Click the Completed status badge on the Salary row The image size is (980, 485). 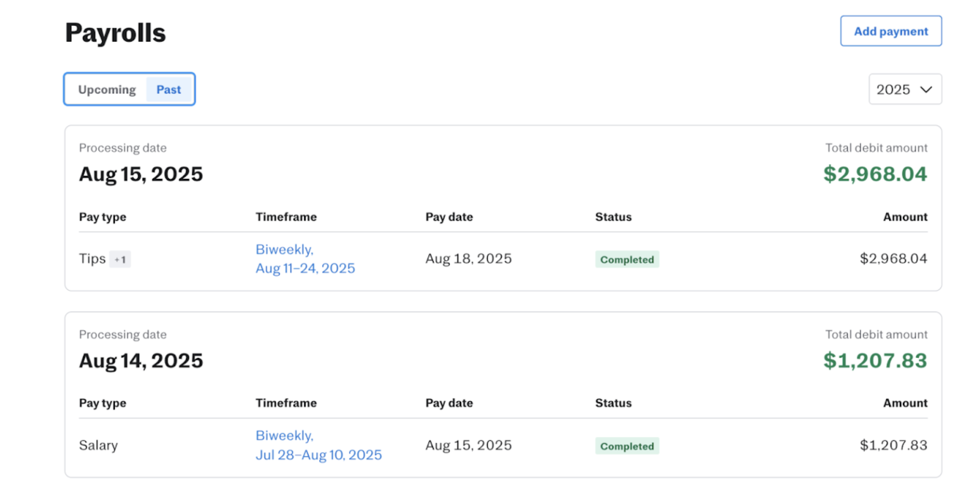627,446
